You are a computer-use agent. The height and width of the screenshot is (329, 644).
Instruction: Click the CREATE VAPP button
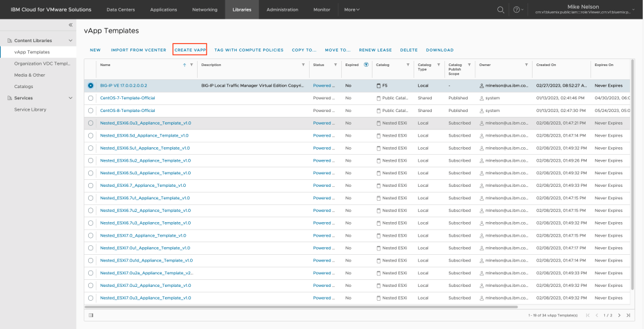click(190, 50)
